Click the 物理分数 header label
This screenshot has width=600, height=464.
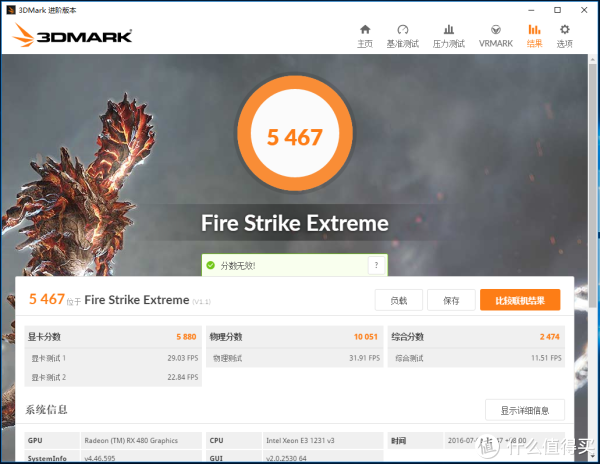click(226, 337)
